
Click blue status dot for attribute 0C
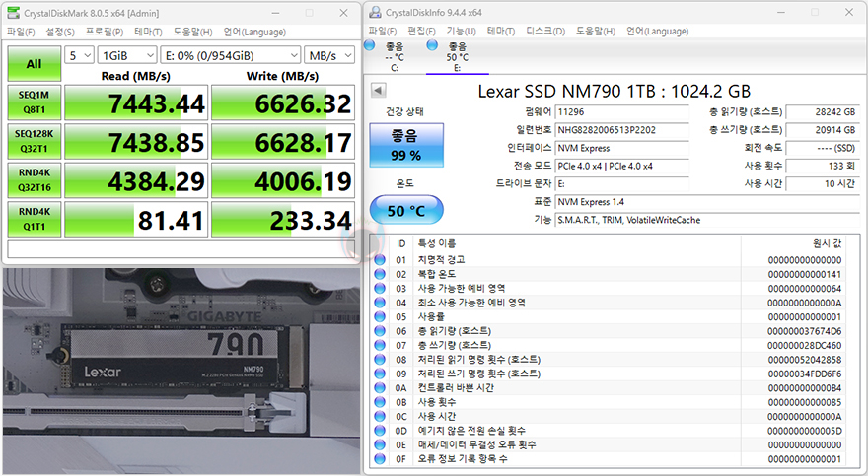pos(380,416)
